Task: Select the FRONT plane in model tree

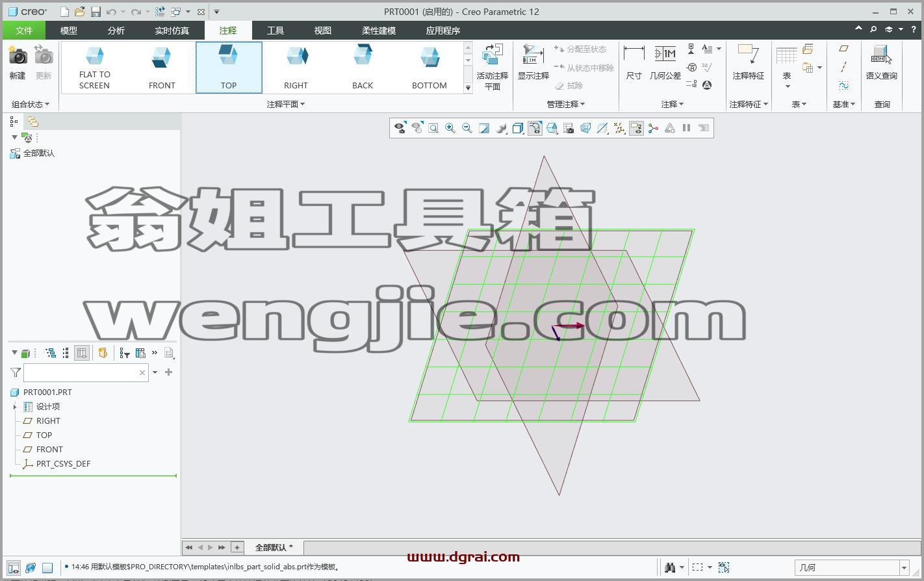Action: coord(49,450)
